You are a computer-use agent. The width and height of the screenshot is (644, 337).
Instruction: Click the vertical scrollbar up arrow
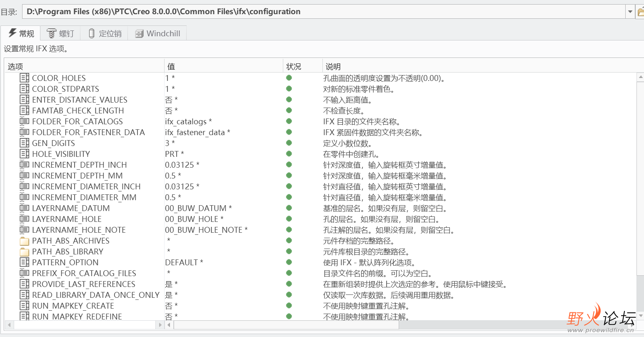641,77
